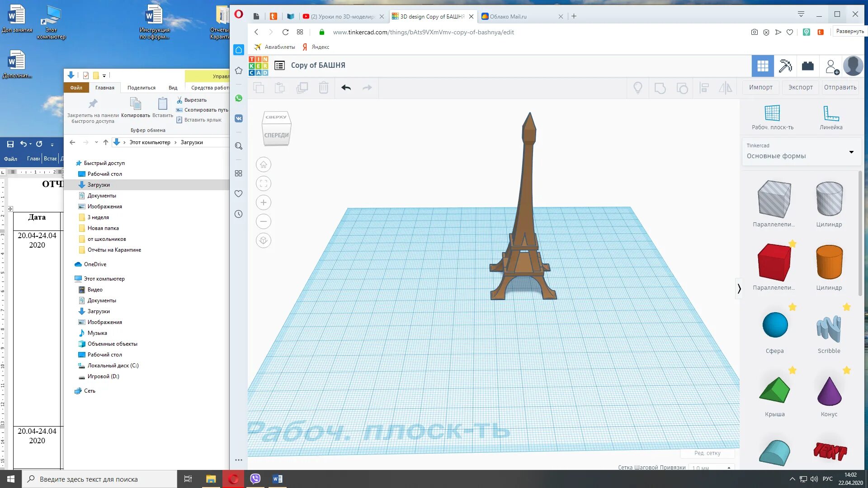The height and width of the screenshot is (488, 868).
Task: Click the Экспорт button
Action: (801, 87)
